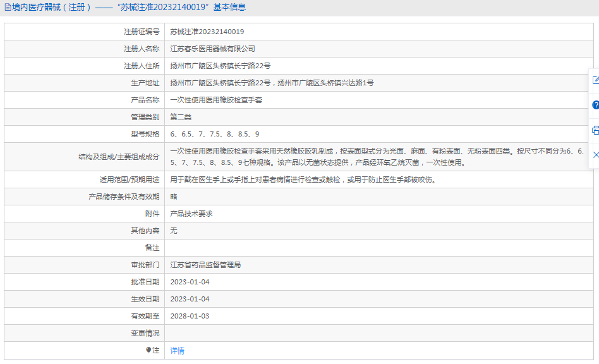Select the 注册证编号 label
599x364 pixels.
(x=142, y=32)
